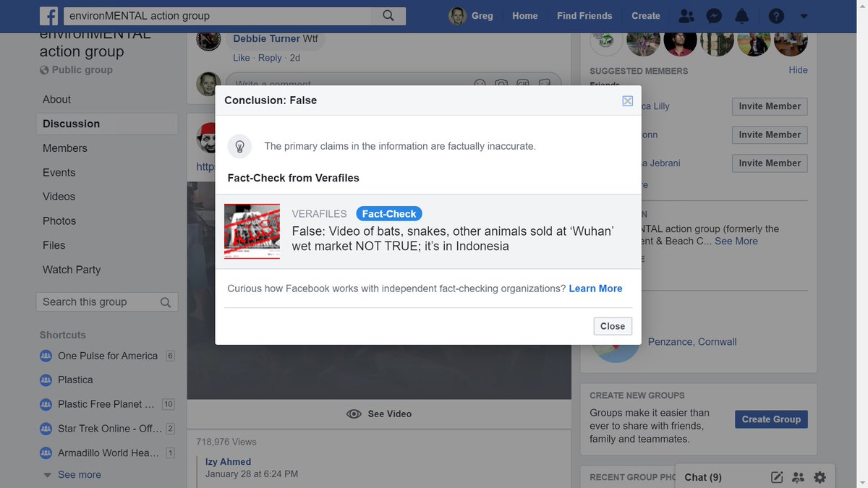
Task: Click the environMENTAL action group title
Action: point(94,43)
